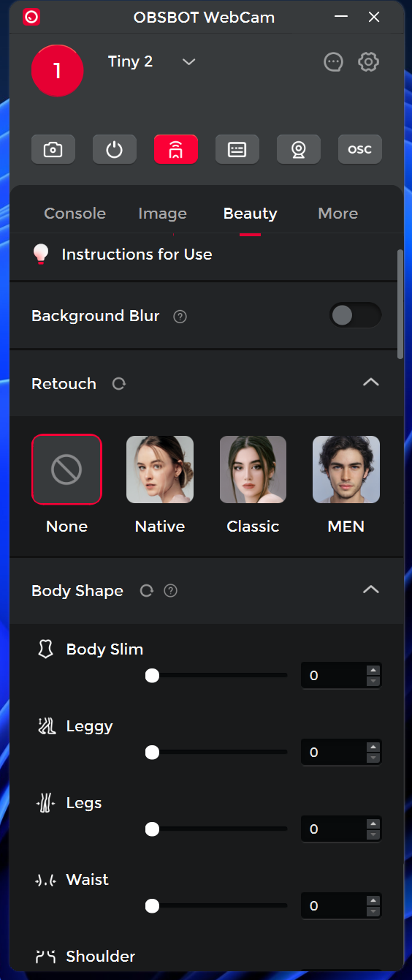Choose the Native retouch preset
Image resolution: width=412 pixels, height=980 pixels.
tap(160, 470)
